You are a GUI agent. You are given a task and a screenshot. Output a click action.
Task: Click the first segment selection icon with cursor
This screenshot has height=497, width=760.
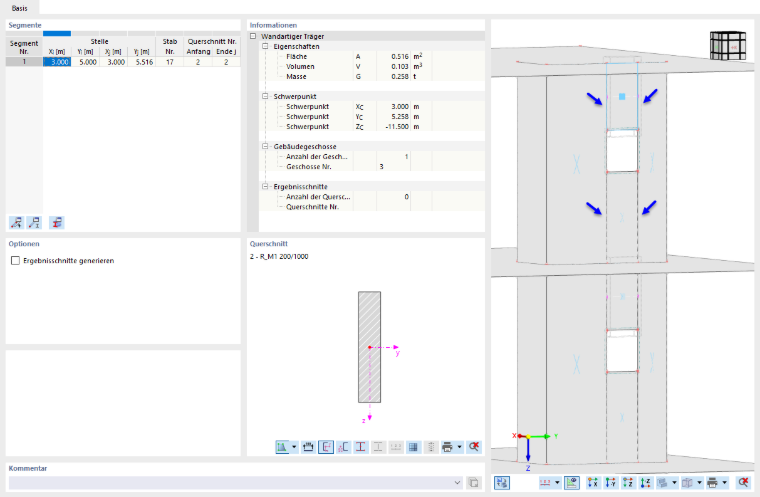[x=16, y=223]
